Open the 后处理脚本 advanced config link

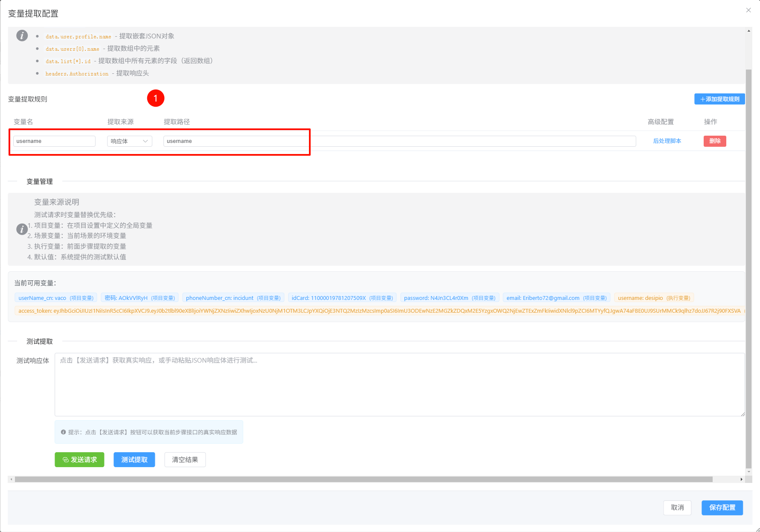667,141
